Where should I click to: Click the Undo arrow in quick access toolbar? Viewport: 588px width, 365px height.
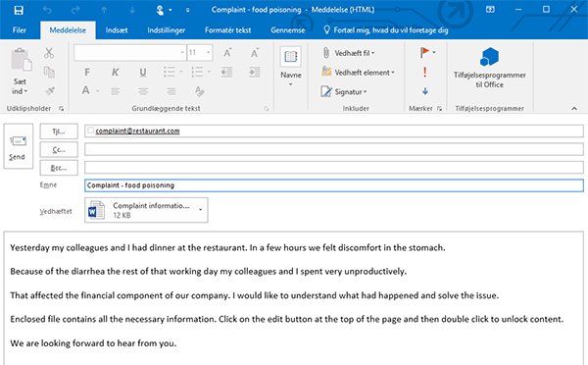[47, 10]
